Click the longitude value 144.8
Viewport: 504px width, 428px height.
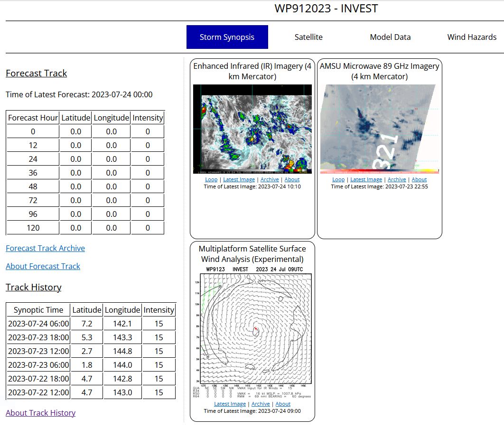tap(122, 351)
